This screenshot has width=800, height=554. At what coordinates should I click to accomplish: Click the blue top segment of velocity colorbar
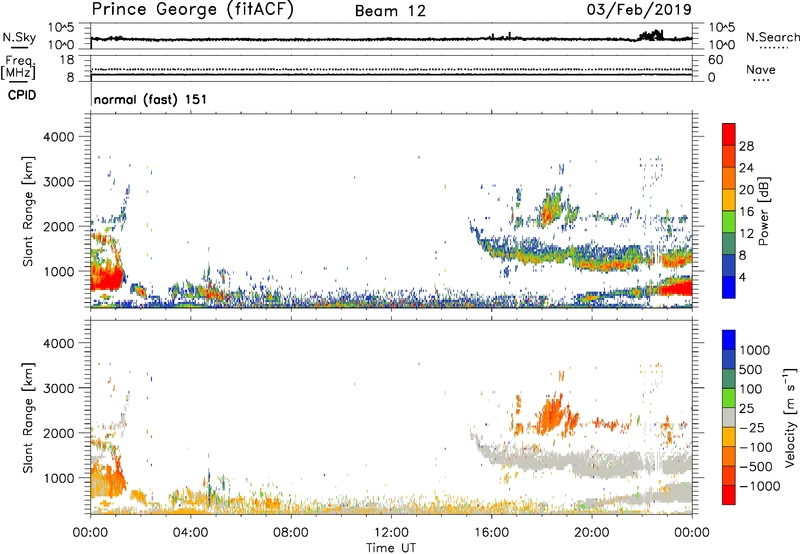[729, 340]
